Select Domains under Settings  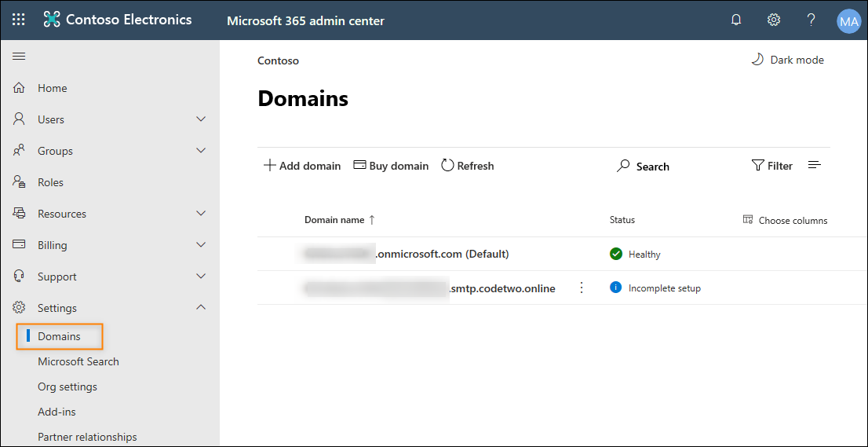coord(59,336)
